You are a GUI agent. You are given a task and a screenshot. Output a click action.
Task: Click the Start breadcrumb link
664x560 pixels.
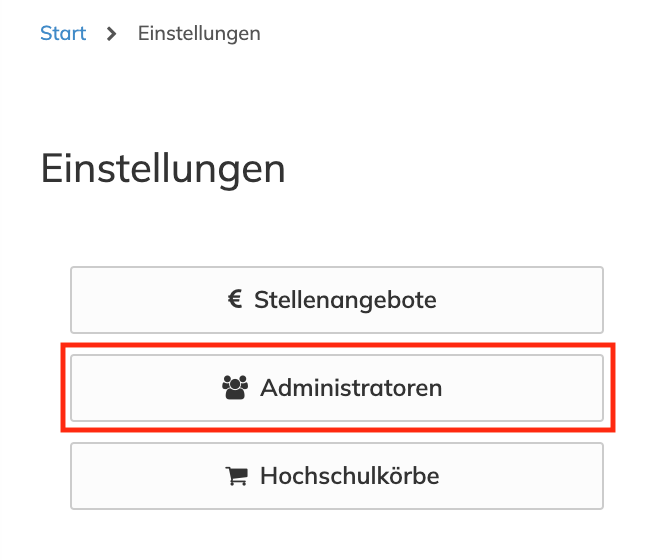[63, 34]
